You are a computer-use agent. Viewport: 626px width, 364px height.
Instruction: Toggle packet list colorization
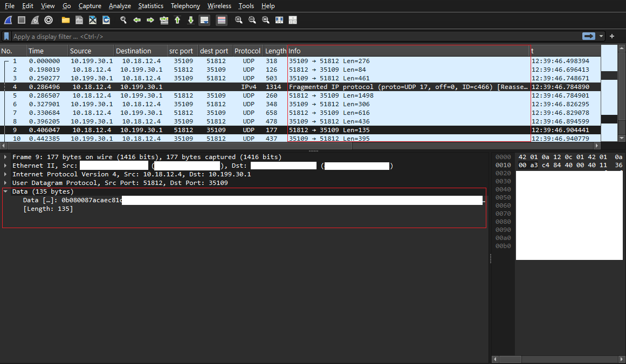point(221,20)
